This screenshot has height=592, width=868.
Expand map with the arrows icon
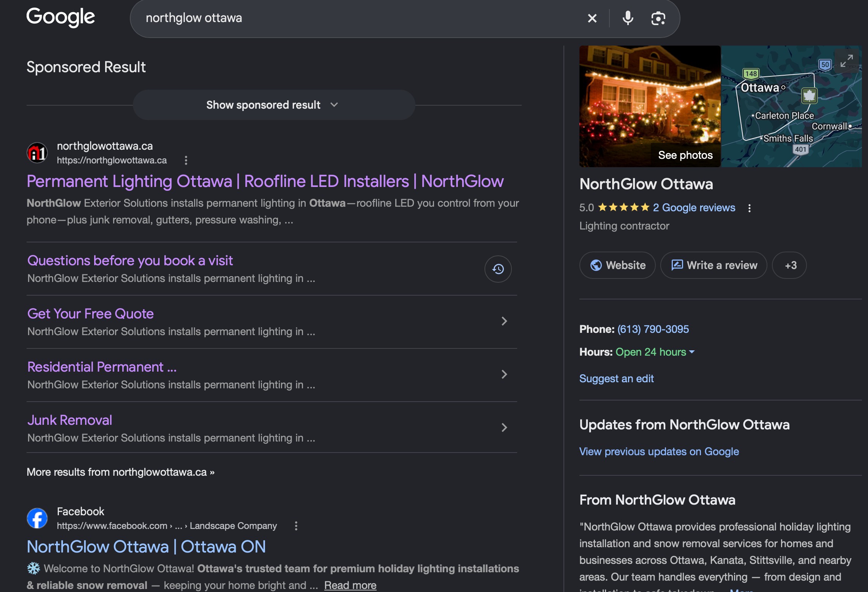point(846,61)
